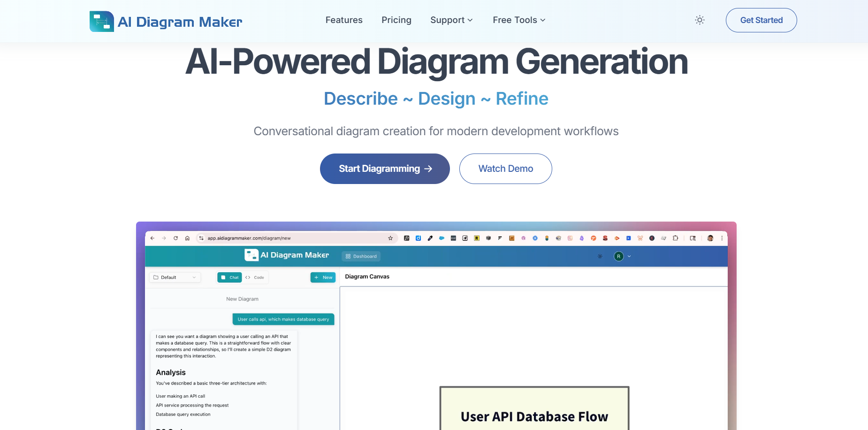868x430 pixels.
Task: Switch to the Chat tab in demo app
Action: (229, 277)
